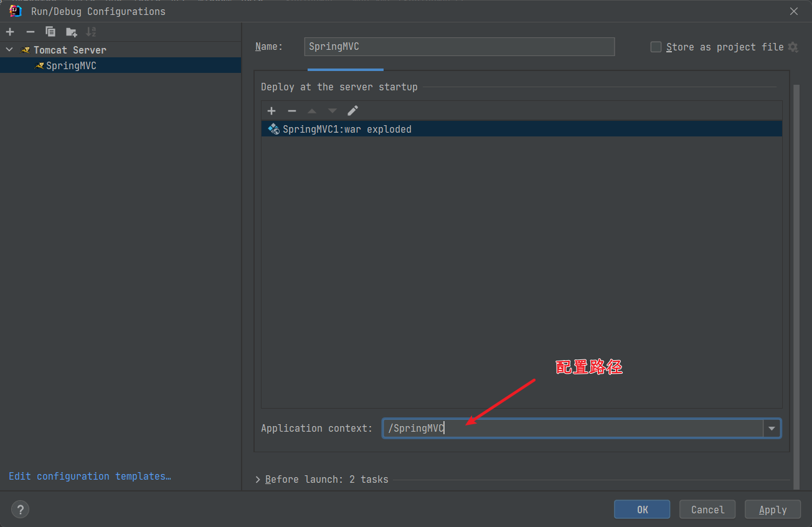Select SpringMVC configuration in the tree
Image resolution: width=812 pixels, height=527 pixels.
71,65
